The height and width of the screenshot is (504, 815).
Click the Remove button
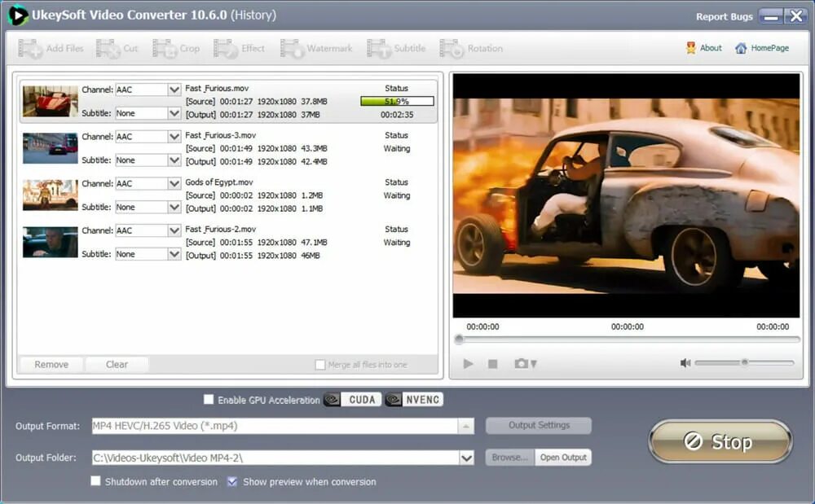click(x=51, y=365)
